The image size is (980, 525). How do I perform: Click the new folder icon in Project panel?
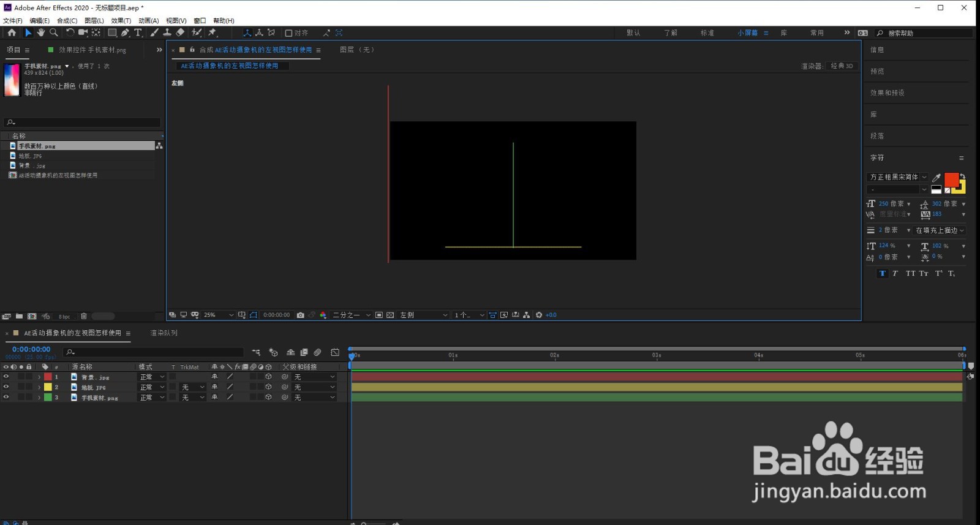19,316
